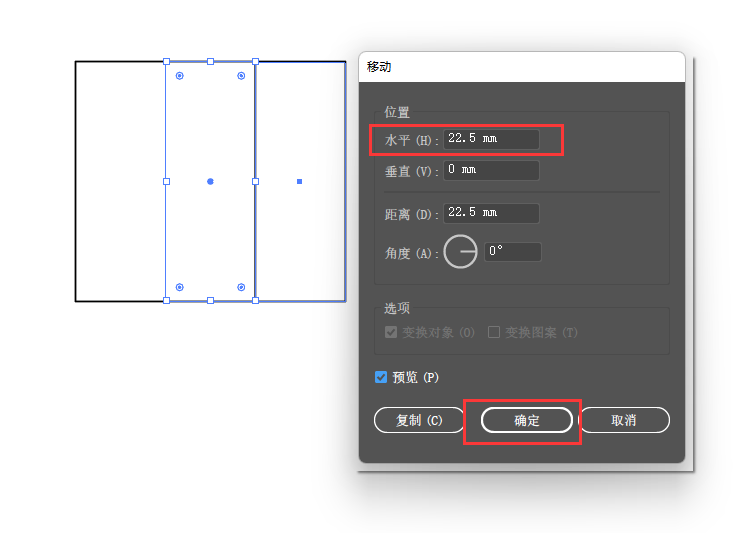Toggle the 预览 (P) checkbox

(x=381, y=377)
